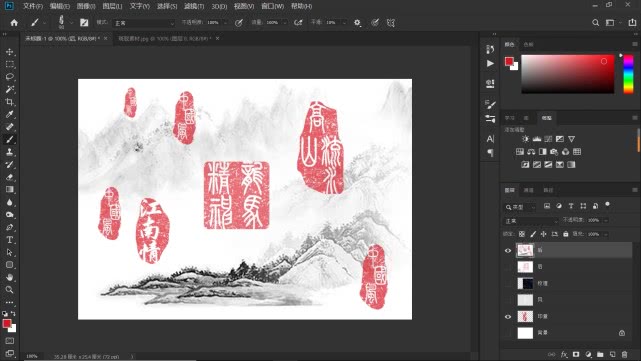Select the Move tool
This screenshot has width=641, height=361.
point(9,52)
